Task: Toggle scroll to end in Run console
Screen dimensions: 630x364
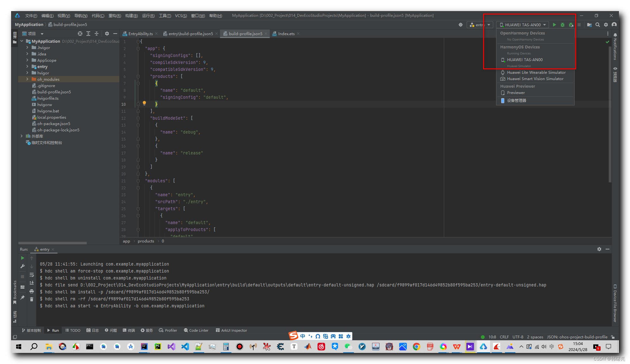Action: coord(32,283)
